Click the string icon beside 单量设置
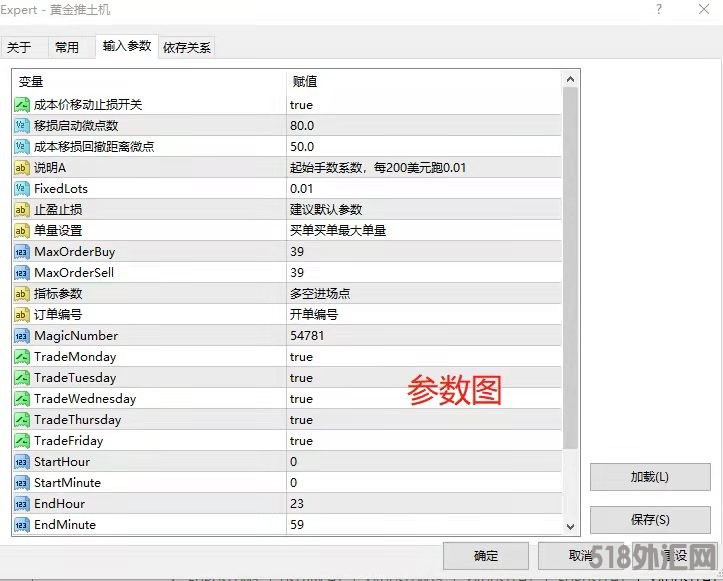The height and width of the screenshot is (581, 723). coord(22,231)
